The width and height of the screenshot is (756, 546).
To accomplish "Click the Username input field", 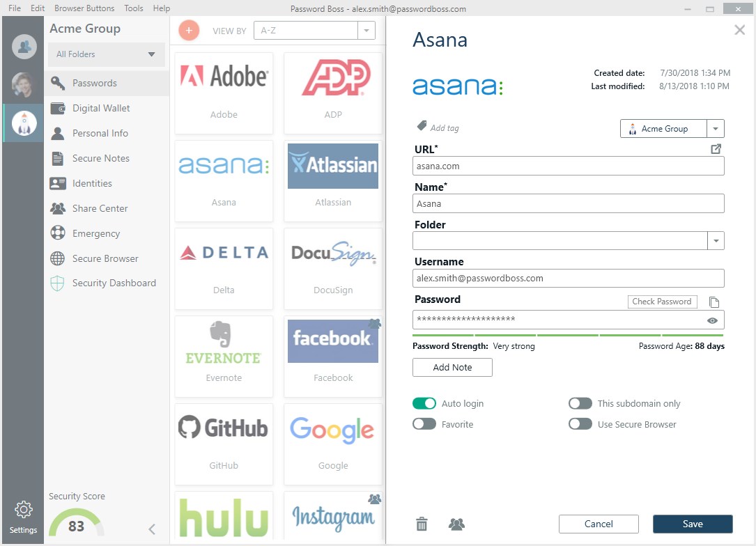I will (568, 278).
